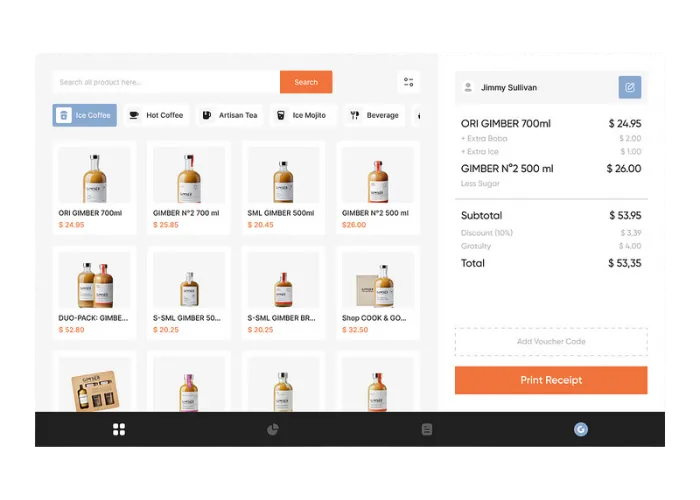Add GIMBER N°2 700 ml product card
The image size is (700, 500).
pos(189,188)
